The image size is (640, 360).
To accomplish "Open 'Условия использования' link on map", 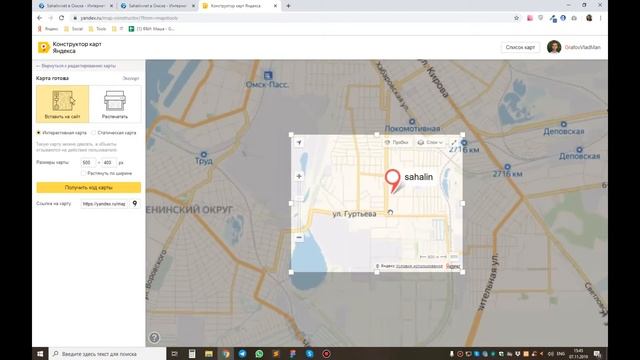I will click(x=419, y=266).
